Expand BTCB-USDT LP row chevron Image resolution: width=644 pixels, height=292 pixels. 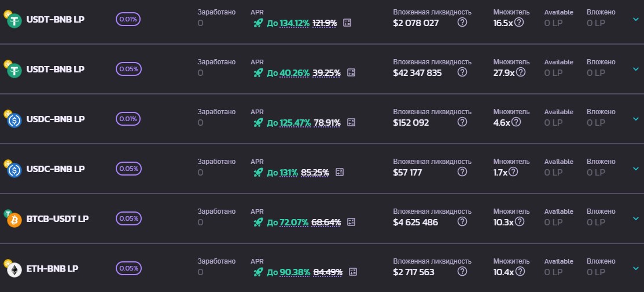pyautogui.click(x=636, y=218)
